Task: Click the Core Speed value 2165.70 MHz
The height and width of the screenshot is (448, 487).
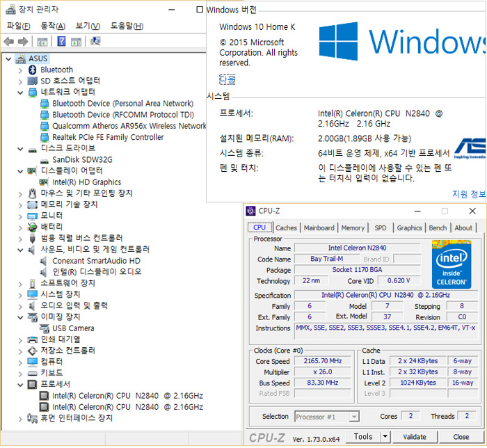Action: [x=323, y=361]
